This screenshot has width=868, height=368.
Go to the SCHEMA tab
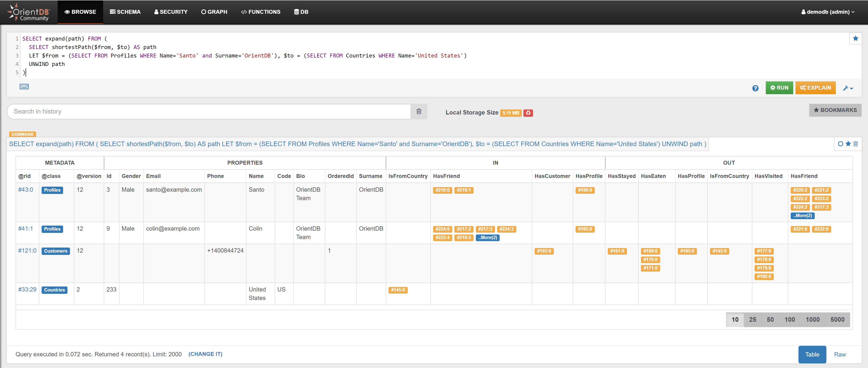pyautogui.click(x=125, y=12)
